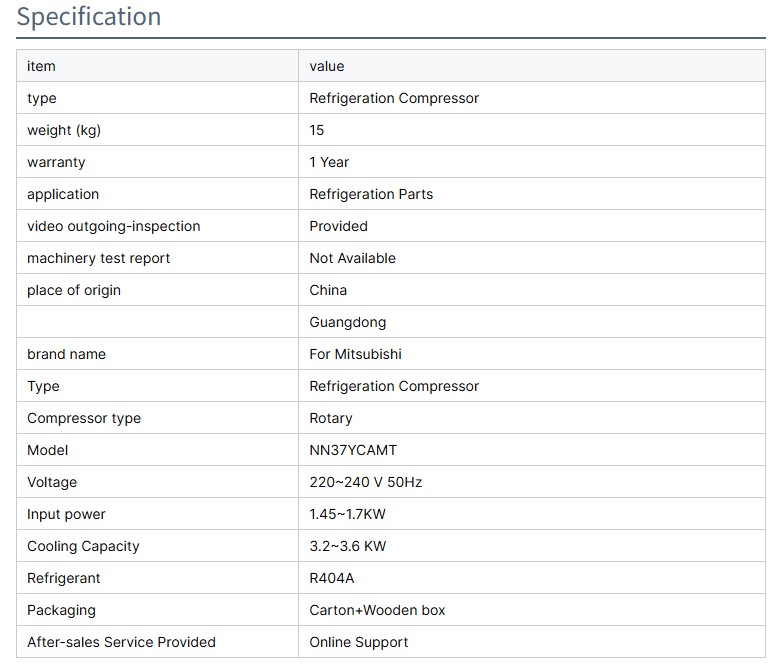Click the 'video outgoing-inspection' label
The image size is (777, 667).
(113, 226)
